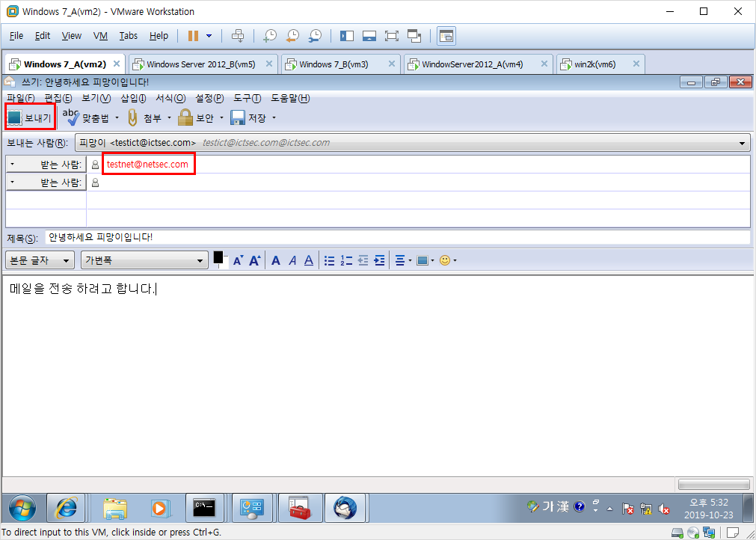Open the 보기(V) menu
Screen dimensions: 756x540
point(96,99)
